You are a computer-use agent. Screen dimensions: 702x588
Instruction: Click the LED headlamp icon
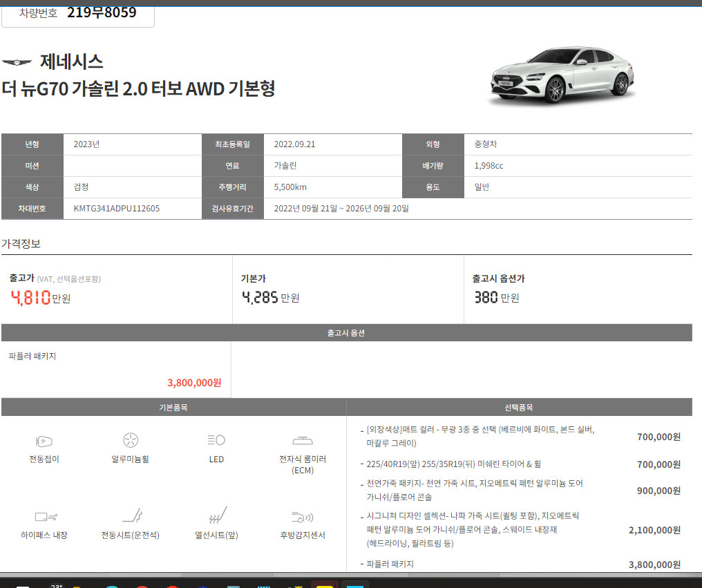(216, 439)
